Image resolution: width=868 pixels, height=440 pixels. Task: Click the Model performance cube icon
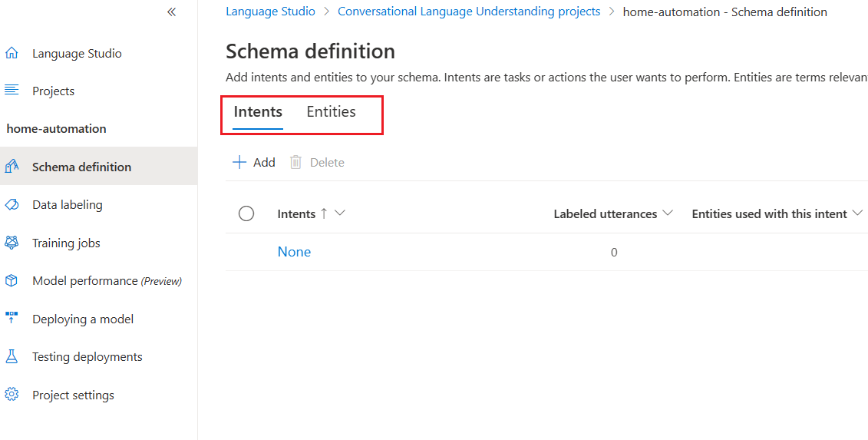pyautogui.click(x=12, y=281)
